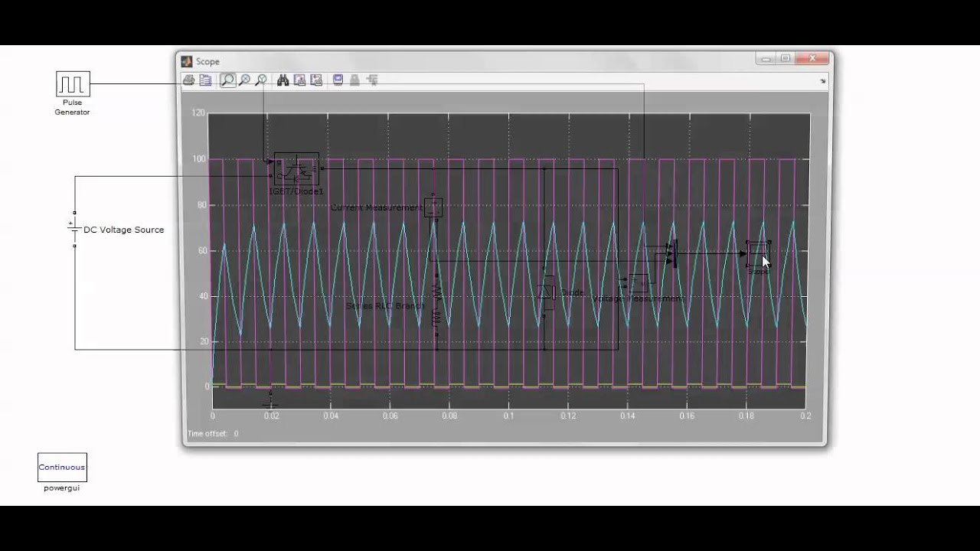Select the Zoom Y-axis tool
The image size is (980, 551).
click(x=261, y=80)
